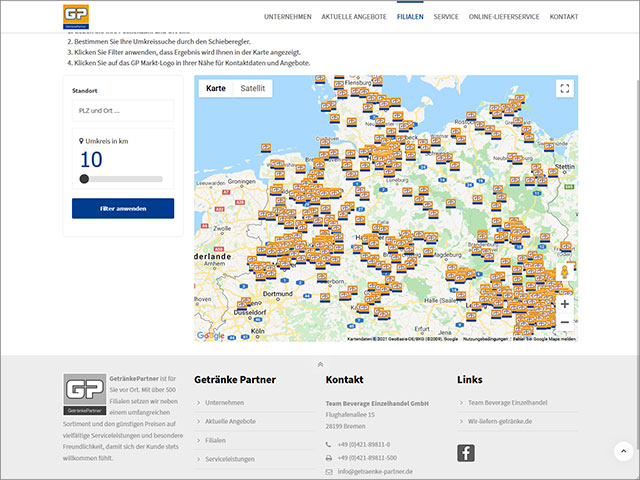Click the GP GetränkePartner header logo

pyautogui.click(x=76, y=17)
